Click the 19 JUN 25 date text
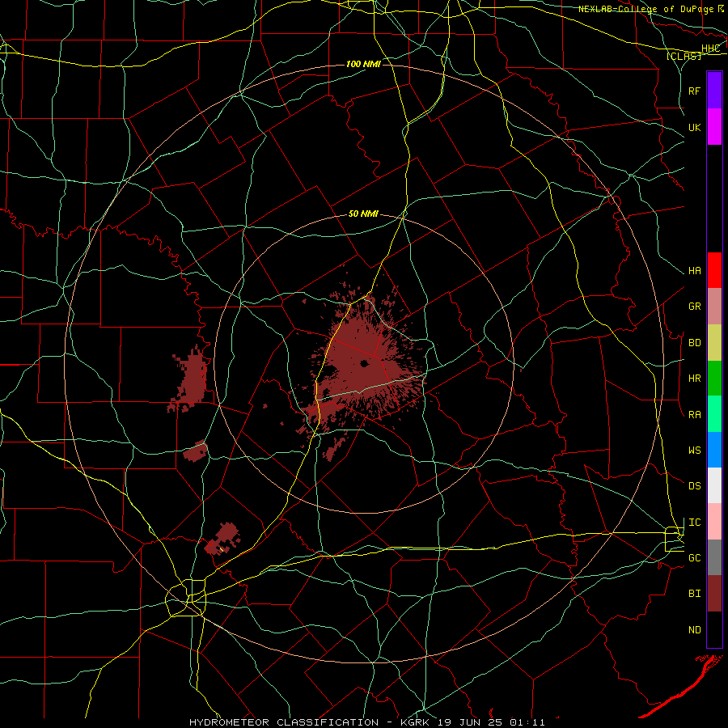 click(470, 722)
